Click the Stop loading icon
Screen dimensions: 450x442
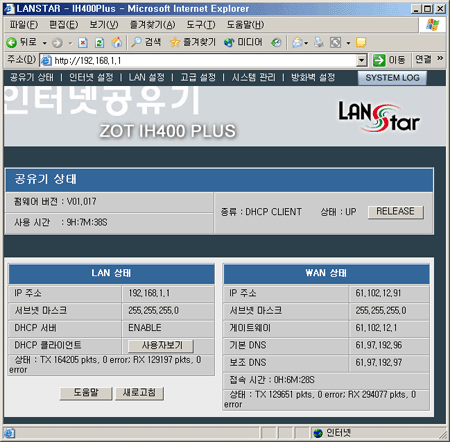click(x=83, y=43)
